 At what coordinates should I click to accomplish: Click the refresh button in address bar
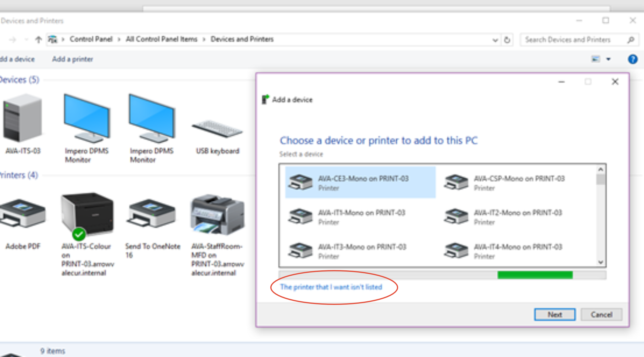tap(507, 40)
